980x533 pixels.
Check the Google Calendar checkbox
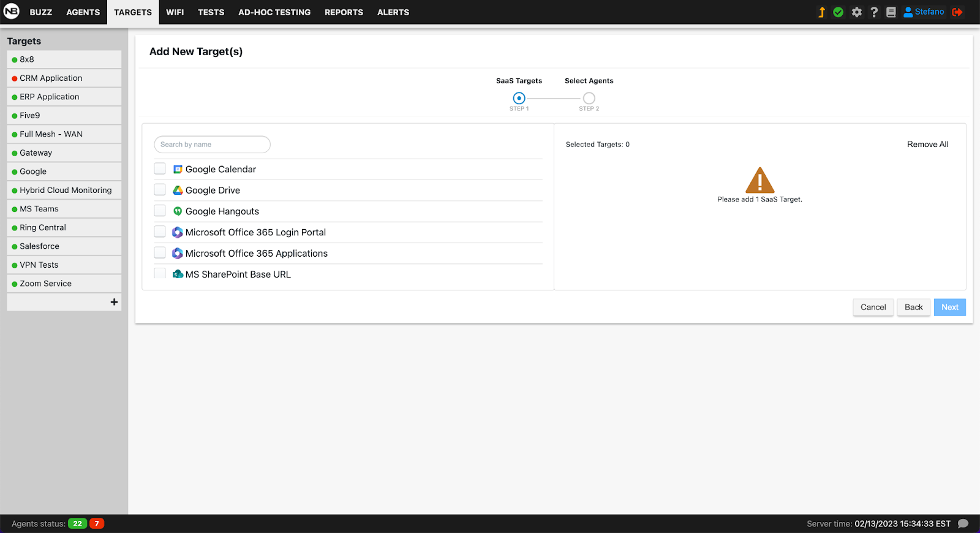(160, 168)
